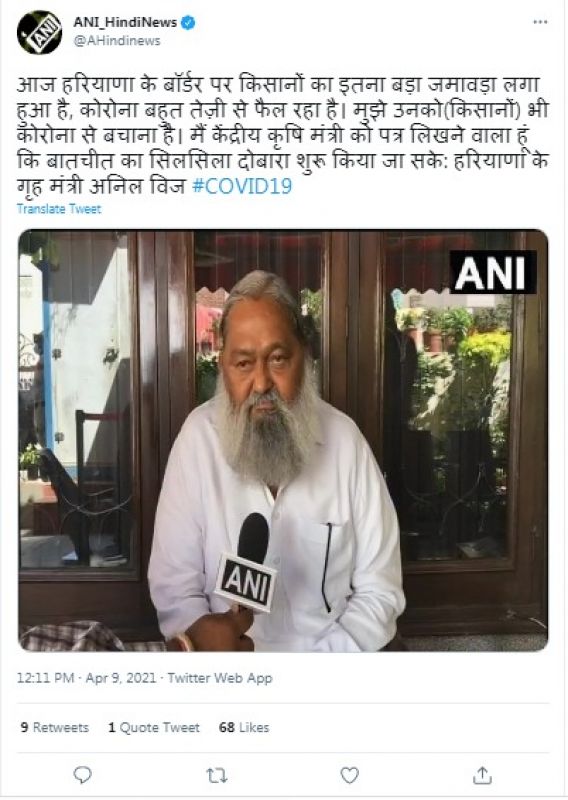Click the blue verified badge
Image resolution: width=568 pixels, height=800 pixels.
(188, 22)
